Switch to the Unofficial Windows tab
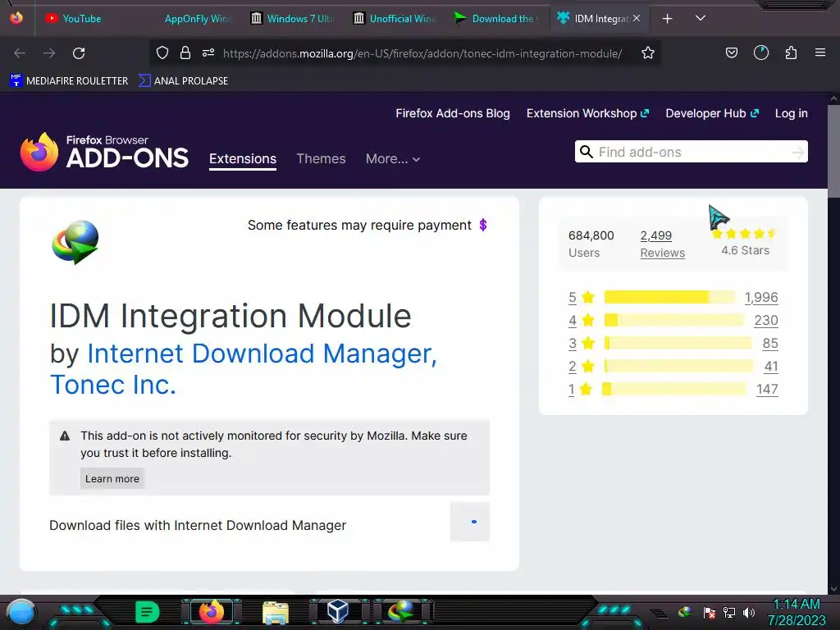This screenshot has height=630, width=840. pyautogui.click(x=395, y=19)
